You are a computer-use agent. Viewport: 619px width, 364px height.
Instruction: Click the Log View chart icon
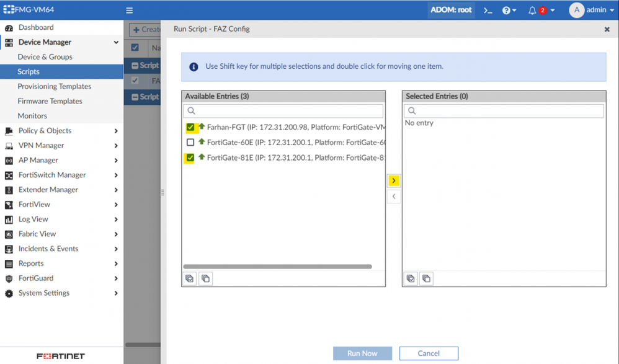coord(9,220)
